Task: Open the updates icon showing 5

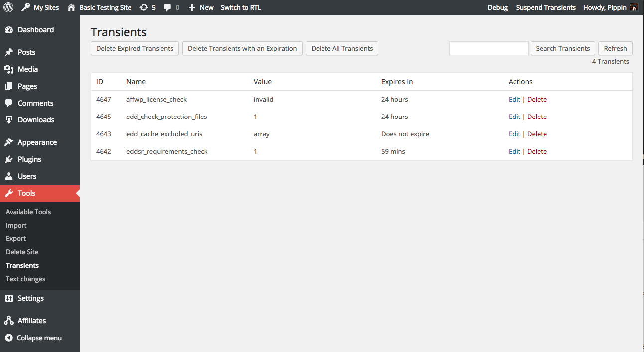Action: point(144,7)
